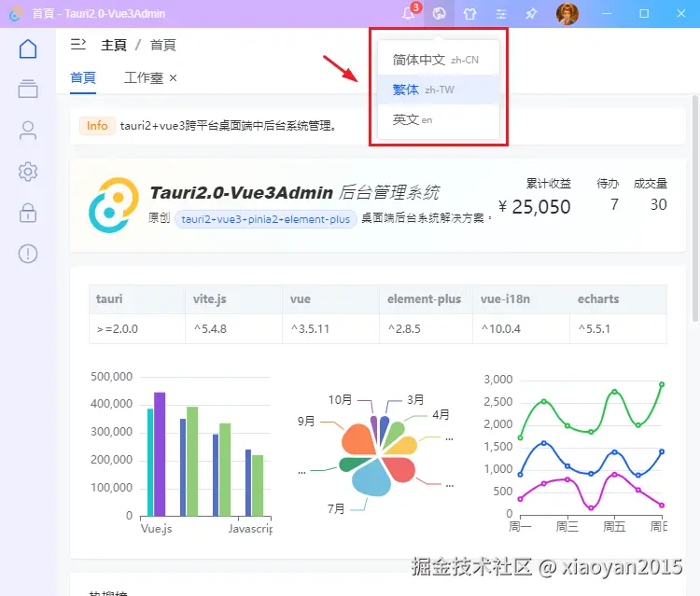The image size is (700, 596).
Task: Switch to the 工作臺 tab
Action: pyautogui.click(x=144, y=77)
